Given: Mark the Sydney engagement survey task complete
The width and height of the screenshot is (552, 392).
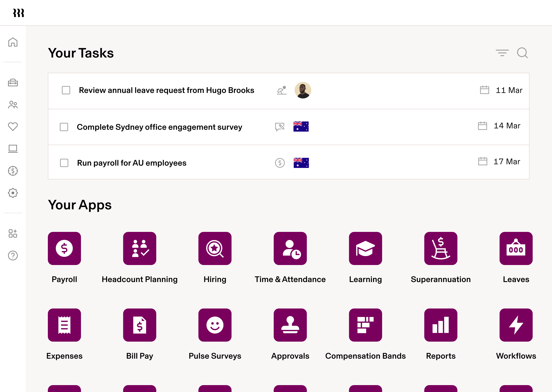Looking at the screenshot, I should [64, 127].
